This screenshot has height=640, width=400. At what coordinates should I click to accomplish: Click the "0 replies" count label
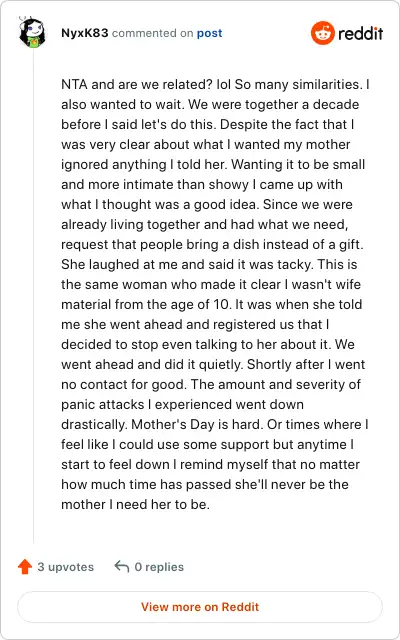tap(159, 567)
